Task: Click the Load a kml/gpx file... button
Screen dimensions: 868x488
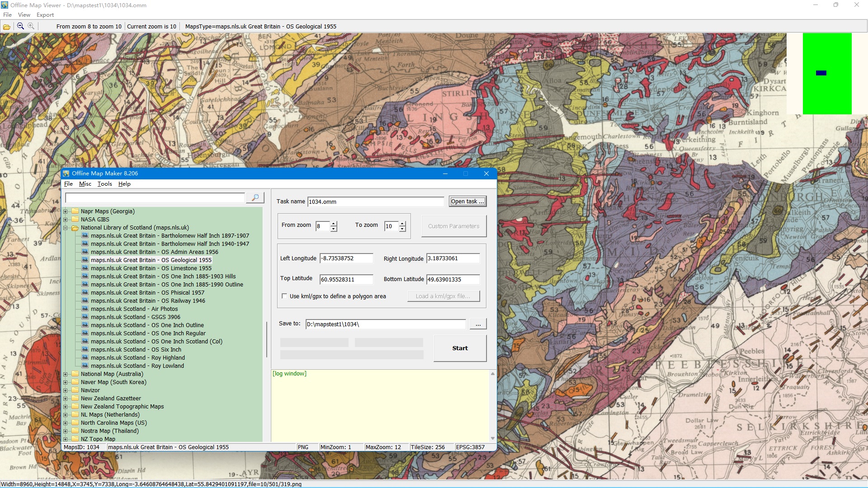Action: (443, 296)
